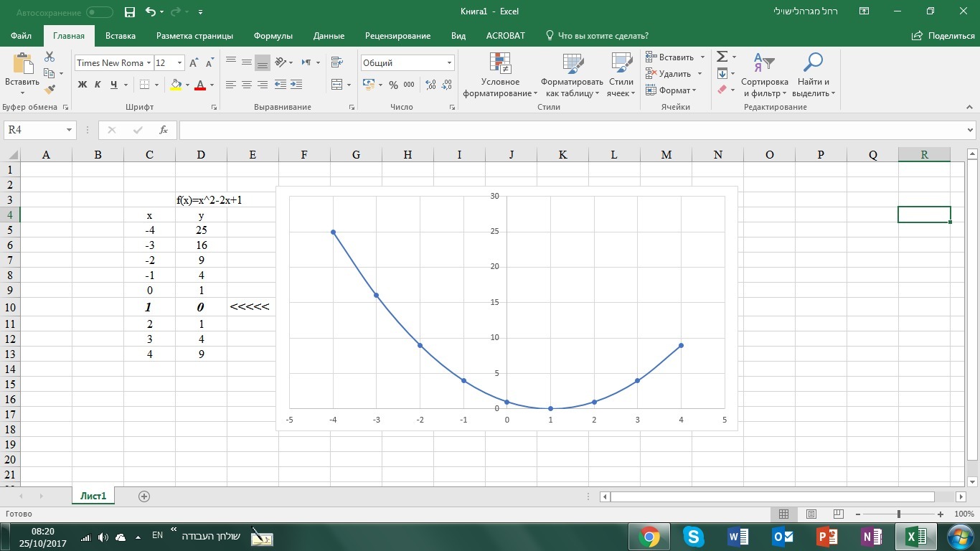Toggle bold formatting (Ж)
The height and width of the screenshot is (551, 980).
(82, 85)
